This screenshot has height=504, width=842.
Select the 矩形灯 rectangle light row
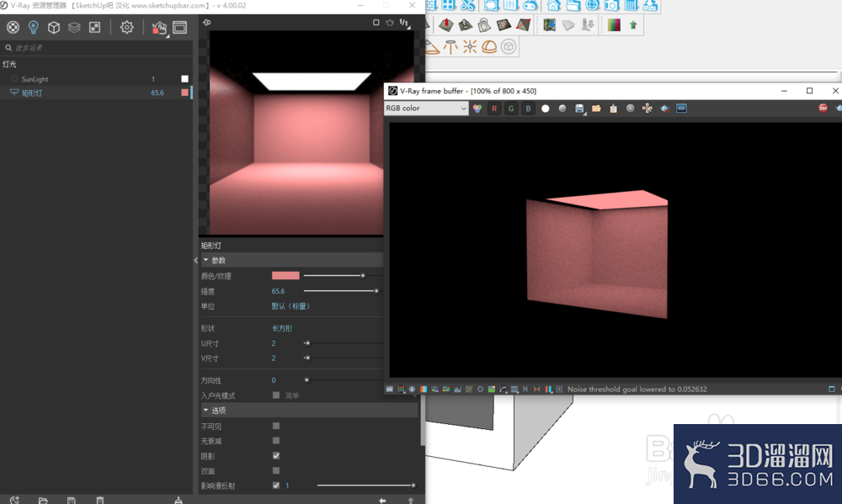pos(97,93)
